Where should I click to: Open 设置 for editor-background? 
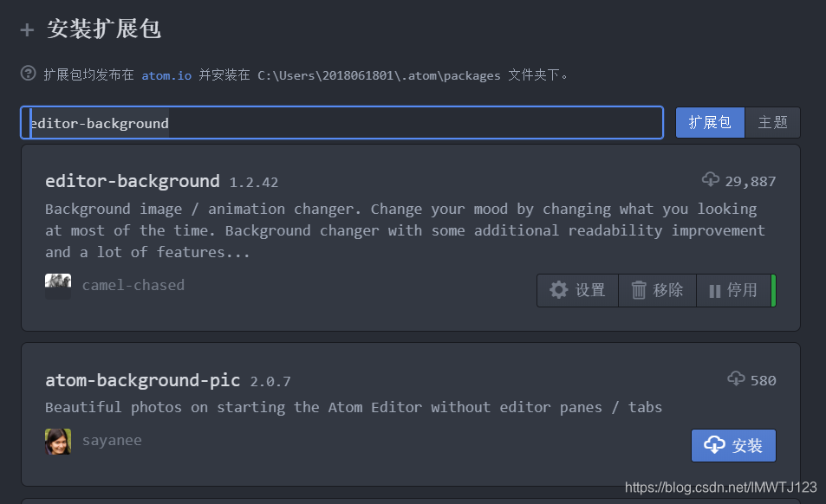tap(577, 290)
